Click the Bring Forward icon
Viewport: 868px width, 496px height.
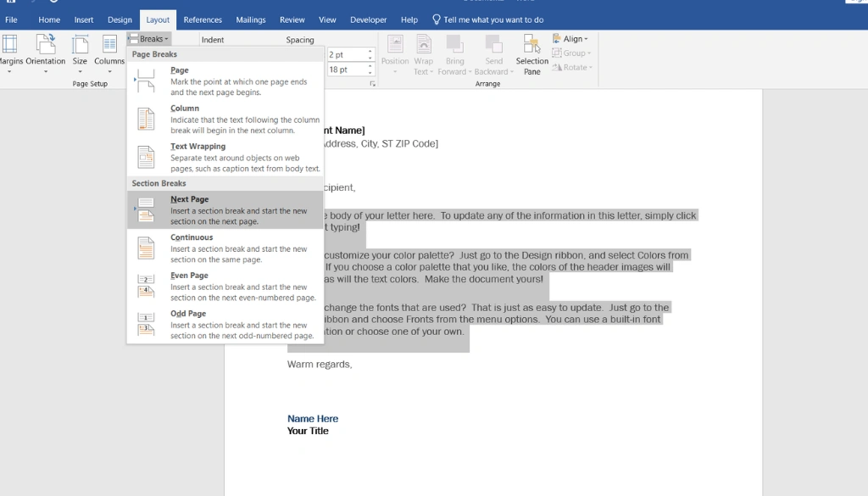[455, 44]
